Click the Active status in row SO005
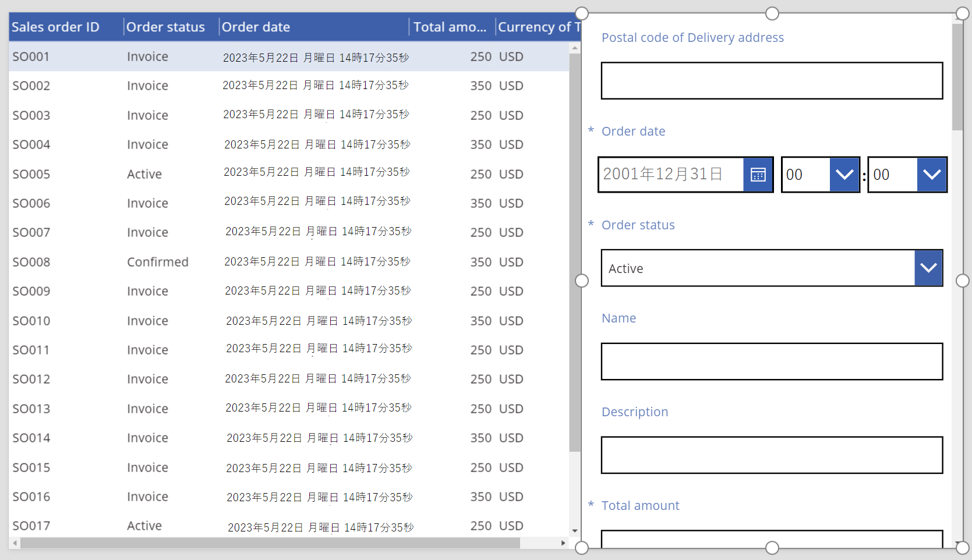 point(144,174)
